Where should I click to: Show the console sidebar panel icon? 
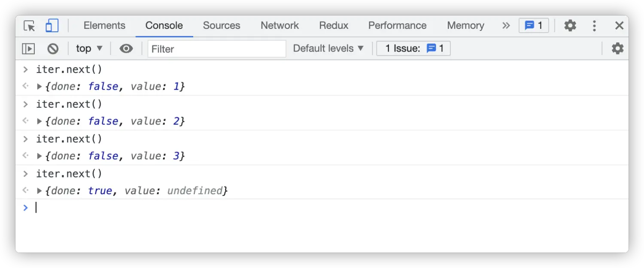28,49
